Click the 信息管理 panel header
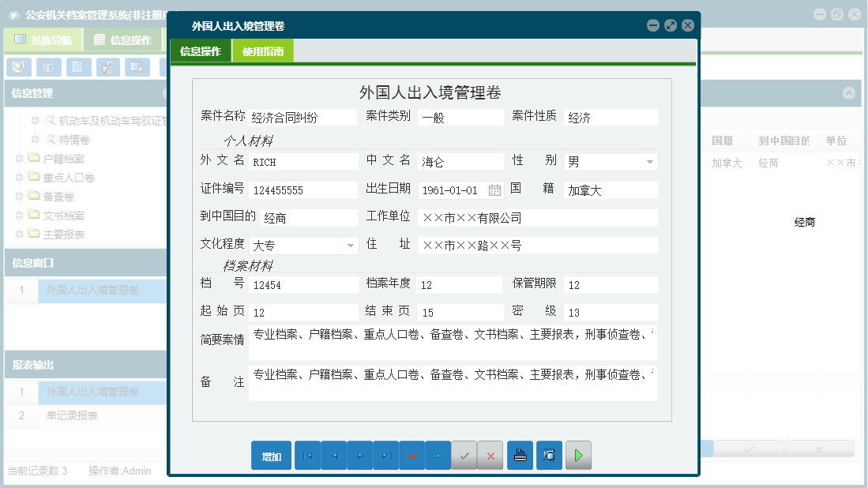Image resolution: width=868 pixels, height=488 pixels. [x=86, y=93]
